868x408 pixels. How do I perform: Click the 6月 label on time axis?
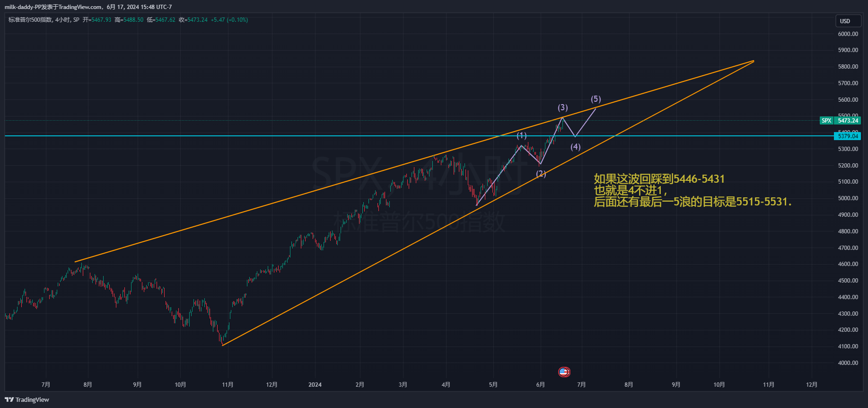[x=540, y=384]
